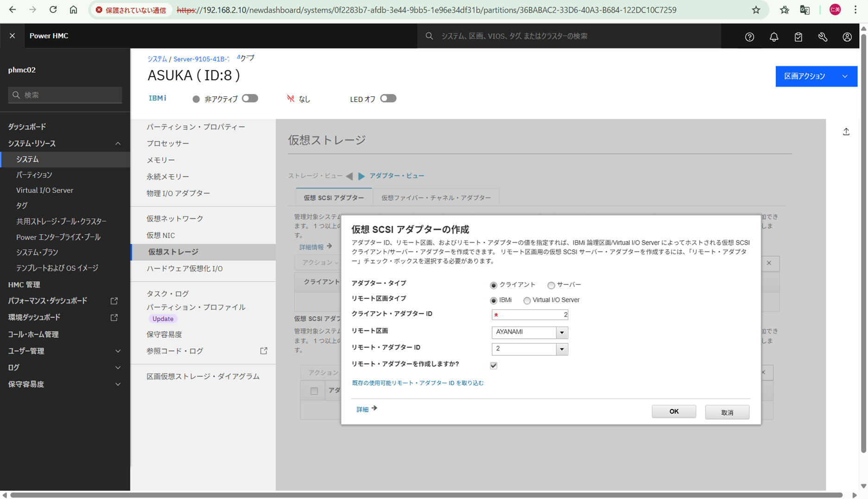The height and width of the screenshot is (499, 868).
Task: Open Google Translate icon in the address bar
Action: click(x=805, y=9)
